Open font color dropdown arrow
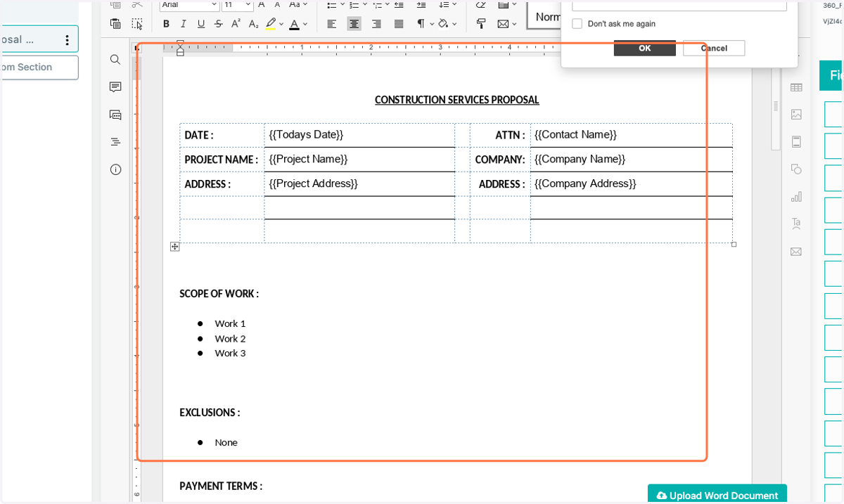Viewport: 844px width, 504px height. (x=305, y=24)
